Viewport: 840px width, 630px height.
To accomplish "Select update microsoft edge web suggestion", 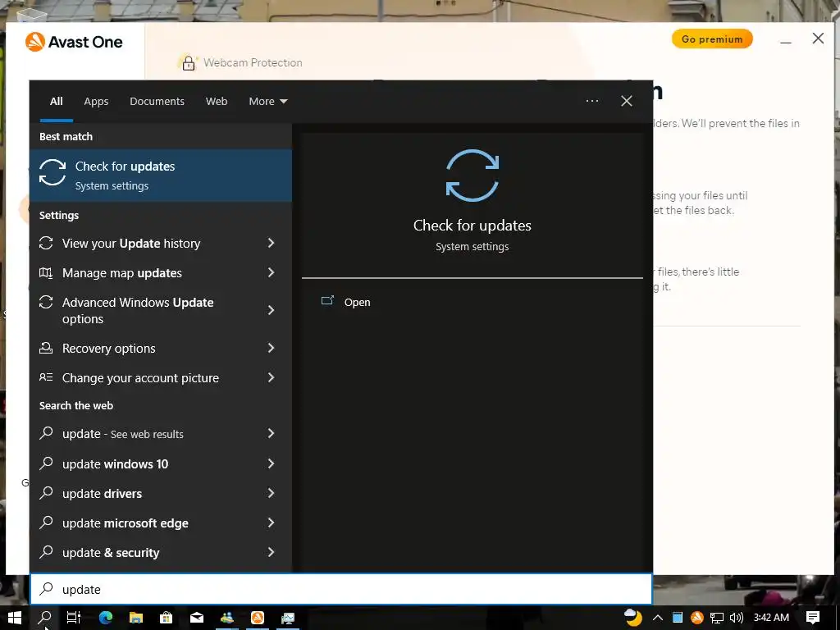I will (x=161, y=523).
